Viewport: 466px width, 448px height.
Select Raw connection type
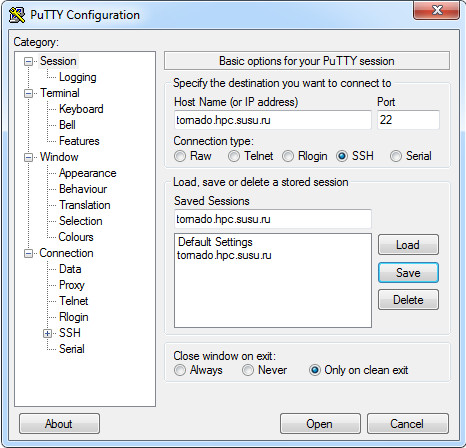click(180, 156)
